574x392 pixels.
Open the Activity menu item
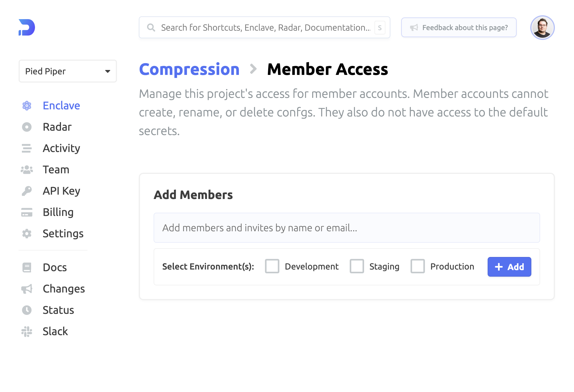(61, 148)
